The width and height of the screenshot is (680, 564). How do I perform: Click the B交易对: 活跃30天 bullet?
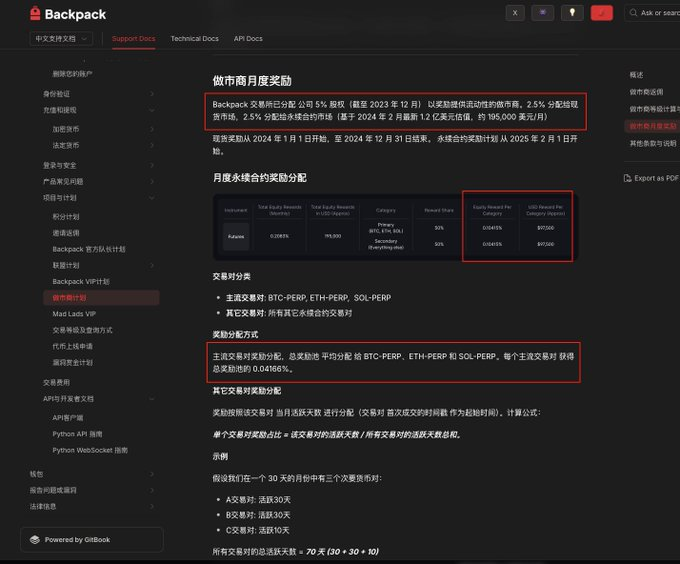tap(258, 515)
